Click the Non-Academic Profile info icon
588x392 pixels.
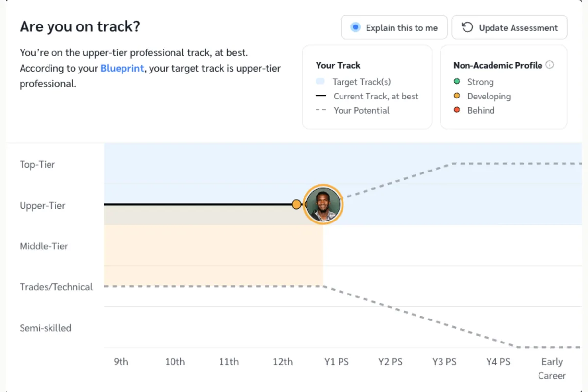coord(550,65)
